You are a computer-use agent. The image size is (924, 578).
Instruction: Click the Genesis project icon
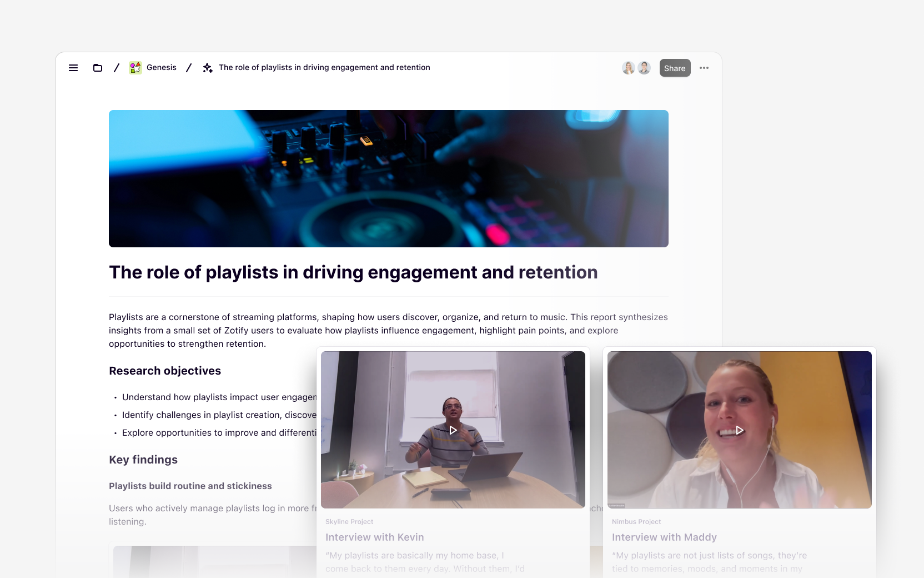click(135, 68)
